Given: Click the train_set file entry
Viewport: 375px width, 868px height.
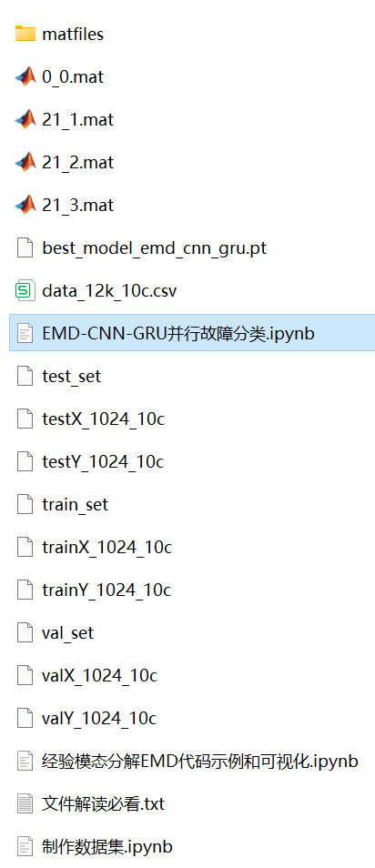Looking at the screenshot, I should (75, 505).
